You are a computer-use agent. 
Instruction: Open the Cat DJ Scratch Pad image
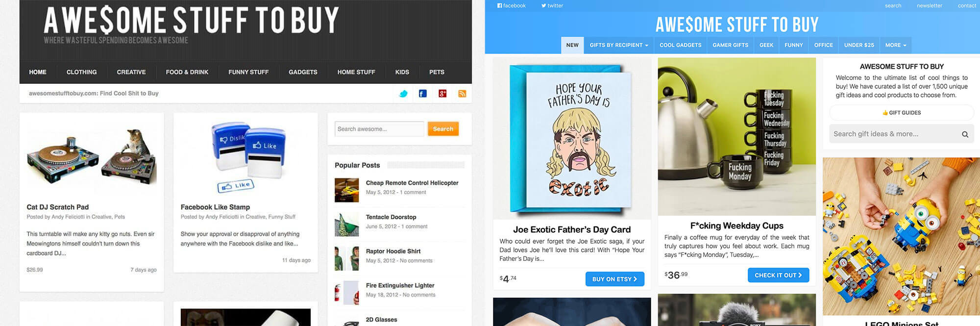[92, 156]
